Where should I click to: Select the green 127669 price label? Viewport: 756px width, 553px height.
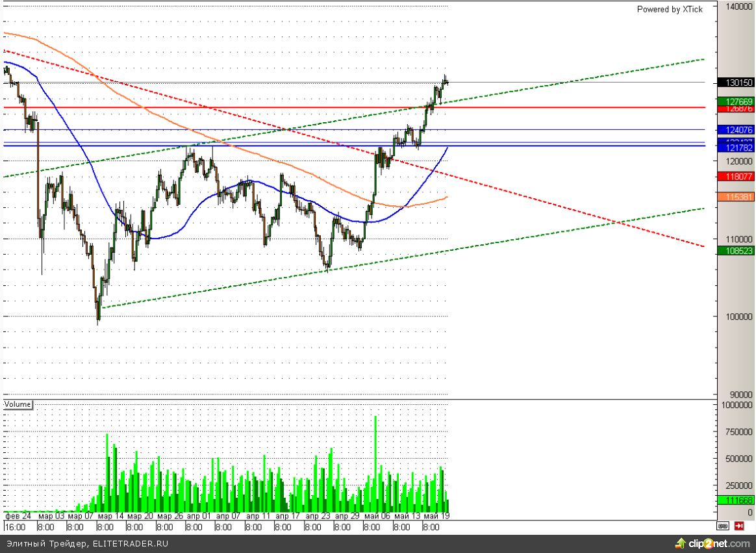736,101
